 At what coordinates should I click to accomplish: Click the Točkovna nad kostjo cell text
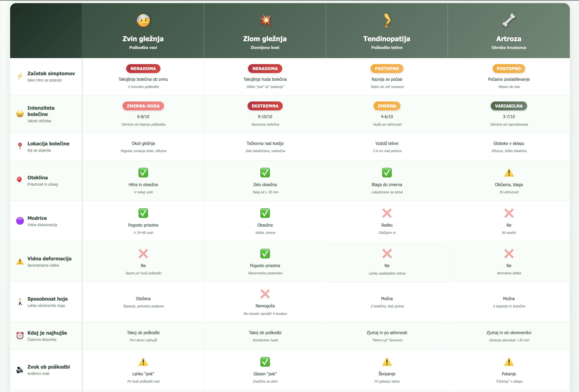pos(265,143)
